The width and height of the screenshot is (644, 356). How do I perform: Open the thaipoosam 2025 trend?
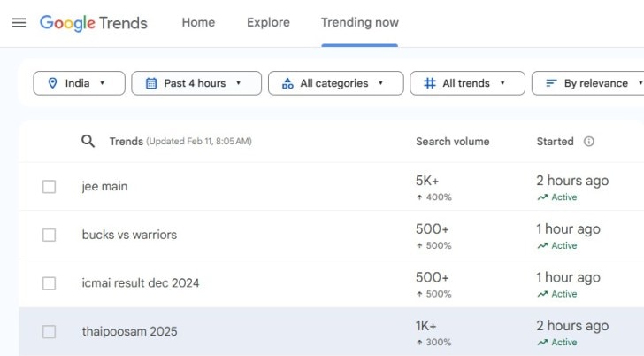pos(130,331)
